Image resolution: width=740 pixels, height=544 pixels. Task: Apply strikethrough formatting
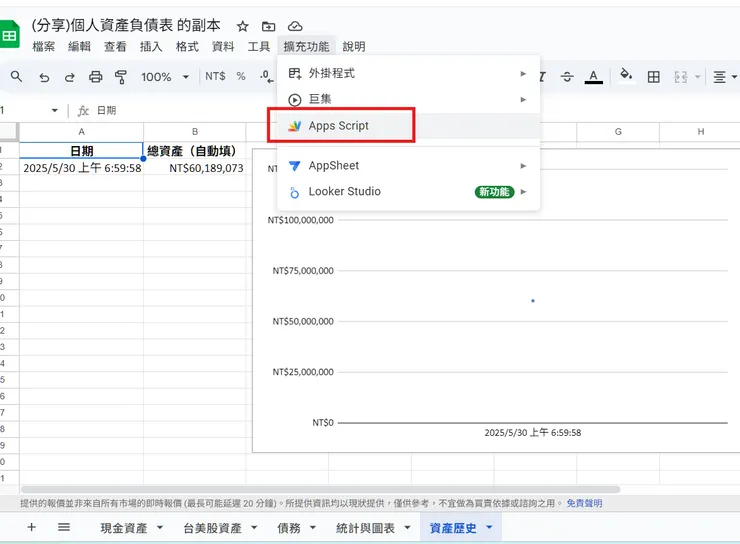567,77
